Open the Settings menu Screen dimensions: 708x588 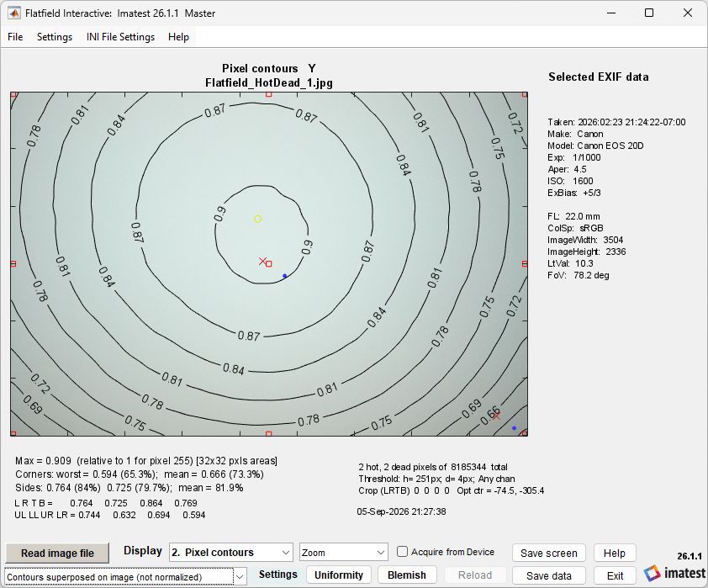pos(55,37)
